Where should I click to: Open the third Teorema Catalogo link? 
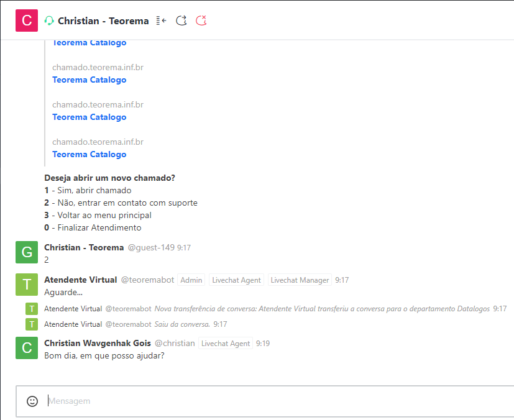point(89,117)
